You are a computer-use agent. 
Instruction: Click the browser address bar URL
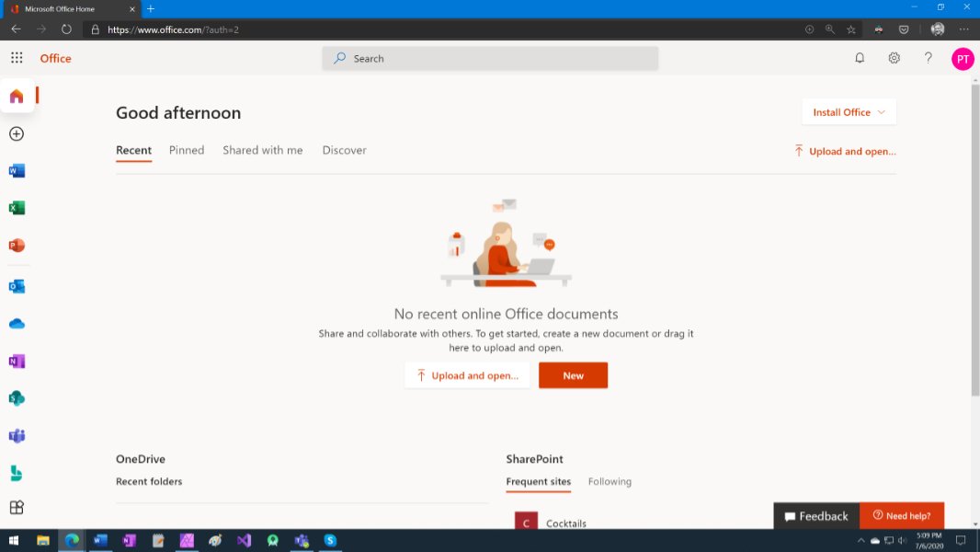click(x=173, y=29)
